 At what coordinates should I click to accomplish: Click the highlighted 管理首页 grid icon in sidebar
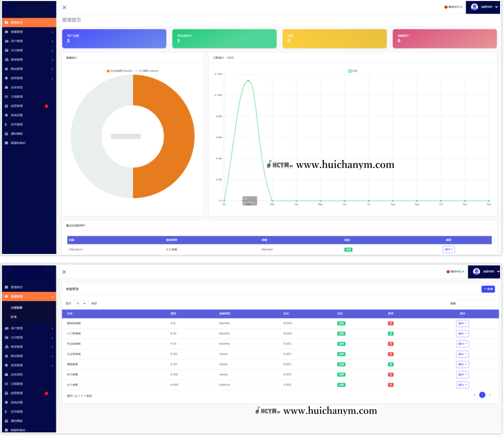point(6,23)
